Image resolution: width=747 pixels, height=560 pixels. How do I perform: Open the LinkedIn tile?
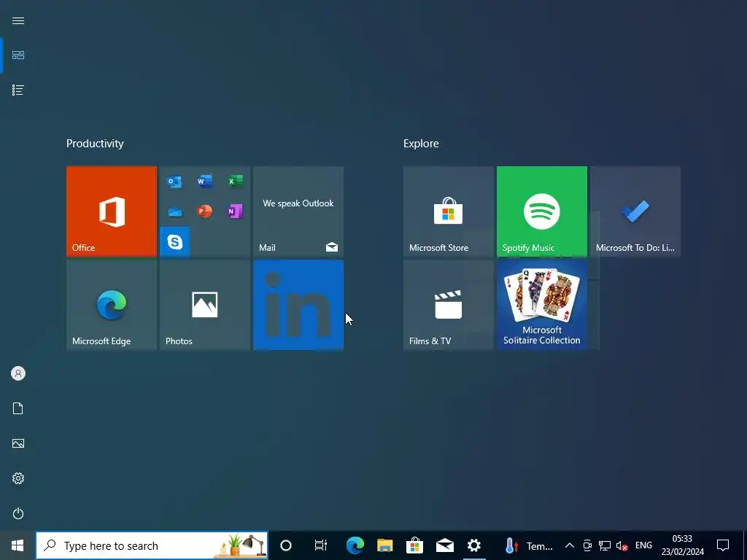[298, 305]
